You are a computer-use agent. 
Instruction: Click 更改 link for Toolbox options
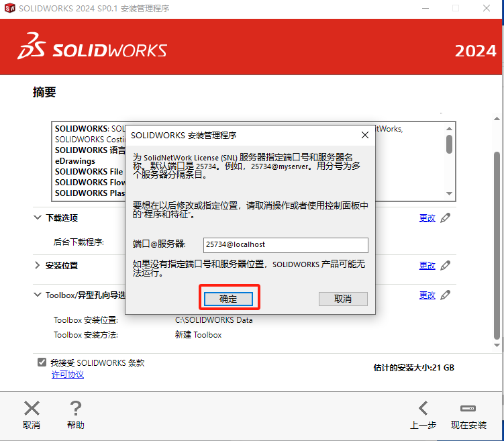427,295
